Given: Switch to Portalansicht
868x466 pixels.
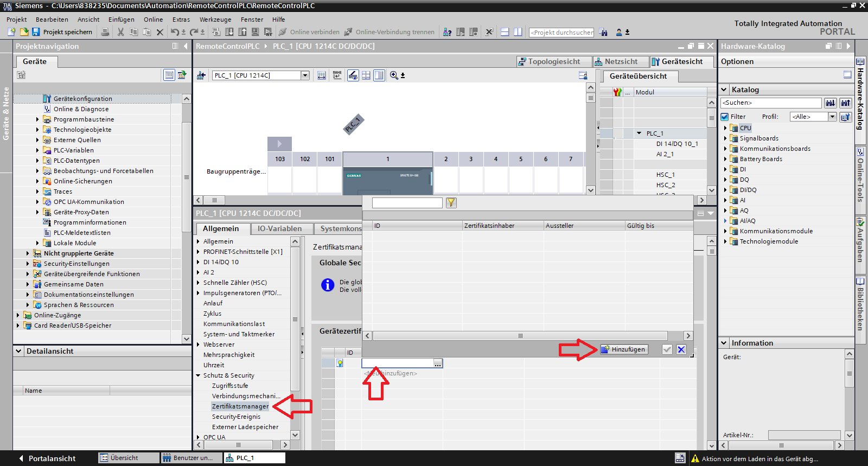Looking at the screenshot, I should tap(47, 458).
